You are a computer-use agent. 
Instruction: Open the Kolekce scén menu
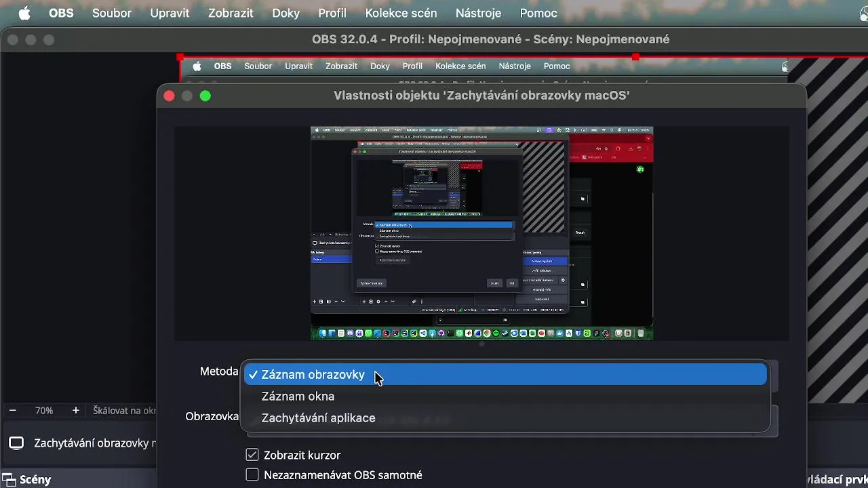pos(401,13)
